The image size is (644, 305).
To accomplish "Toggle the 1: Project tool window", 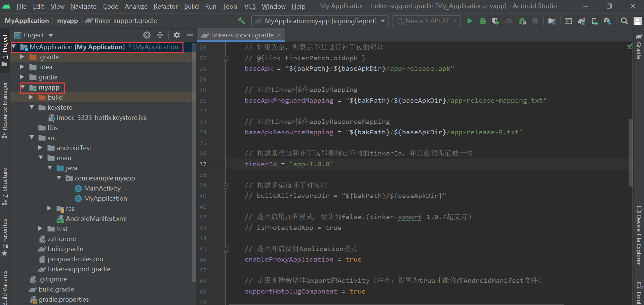I will [x=5, y=50].
